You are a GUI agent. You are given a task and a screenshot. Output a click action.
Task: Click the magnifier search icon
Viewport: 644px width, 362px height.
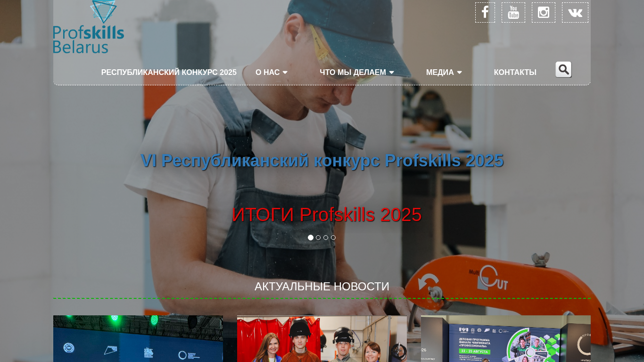(563, 69)
